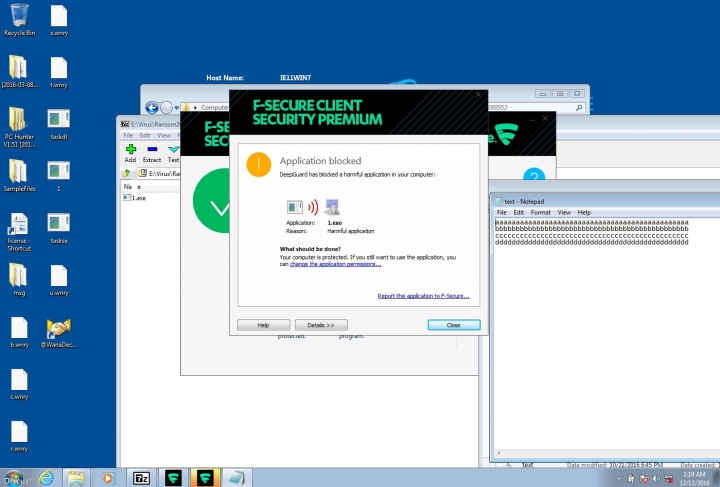Open the license - Shortcut icon
Viewport: 720px width, 487px height.
[x=19, y=232]
